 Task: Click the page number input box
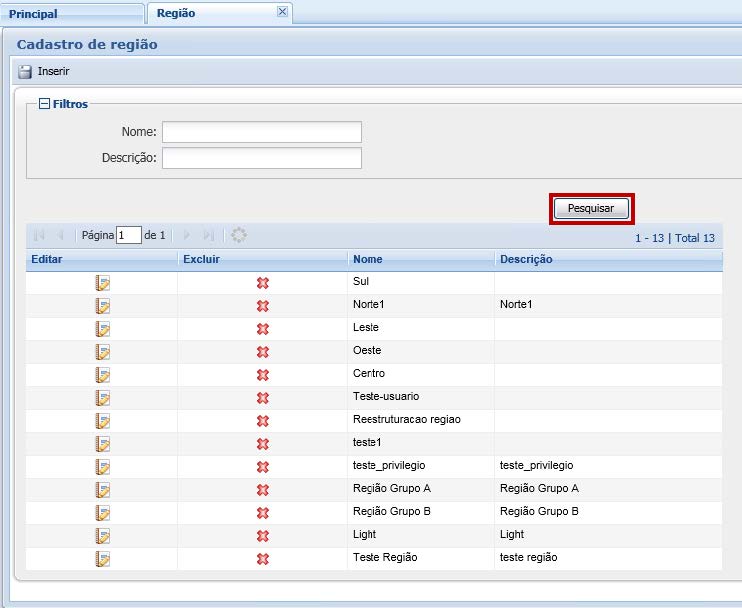[129, 235]
